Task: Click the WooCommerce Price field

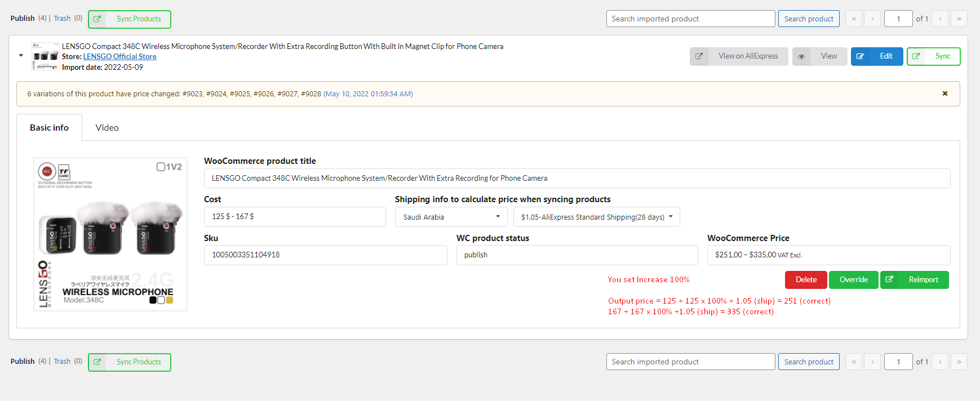Action: click(x=828, y=255)
